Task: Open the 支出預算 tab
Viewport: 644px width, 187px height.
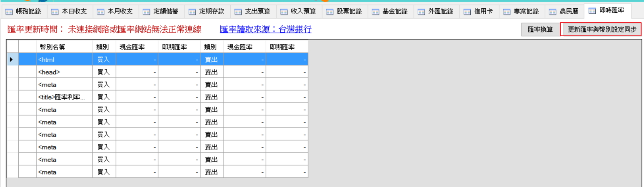Action: pos(253,11)
